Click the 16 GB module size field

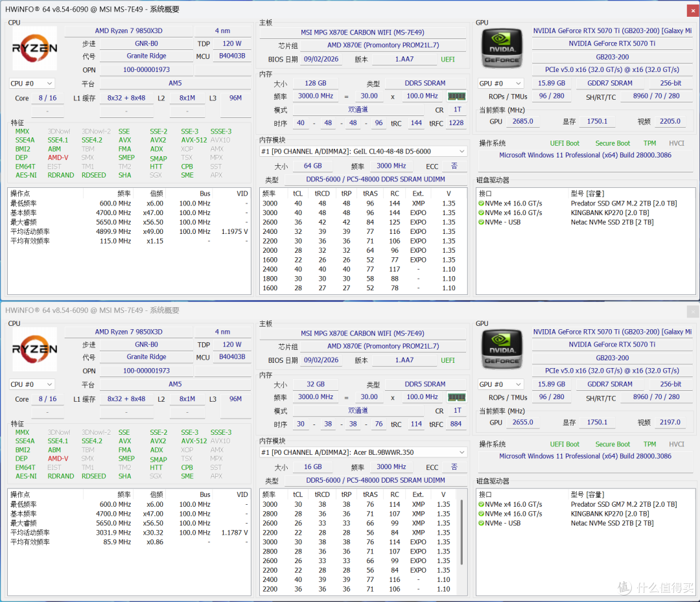point(313,467)
